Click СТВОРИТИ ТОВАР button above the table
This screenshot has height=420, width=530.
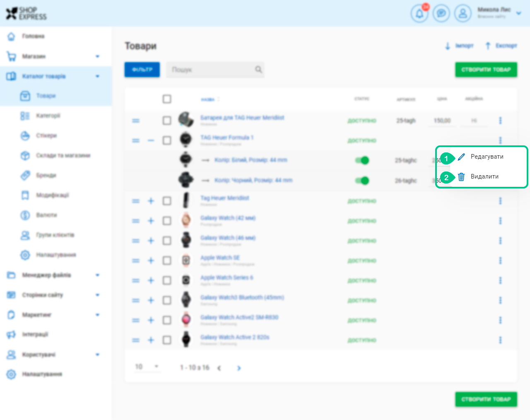coord(486,70)
